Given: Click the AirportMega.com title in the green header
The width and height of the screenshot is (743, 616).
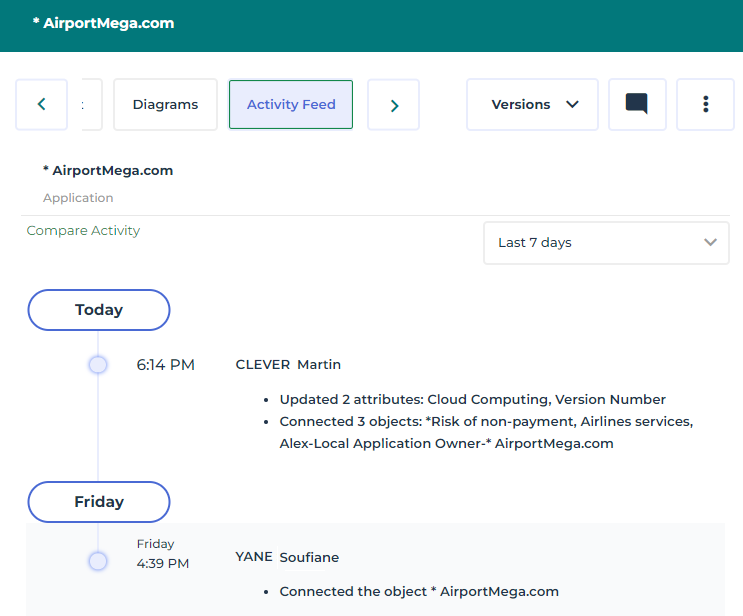Looking at the screenshot, I should point(103,23).
